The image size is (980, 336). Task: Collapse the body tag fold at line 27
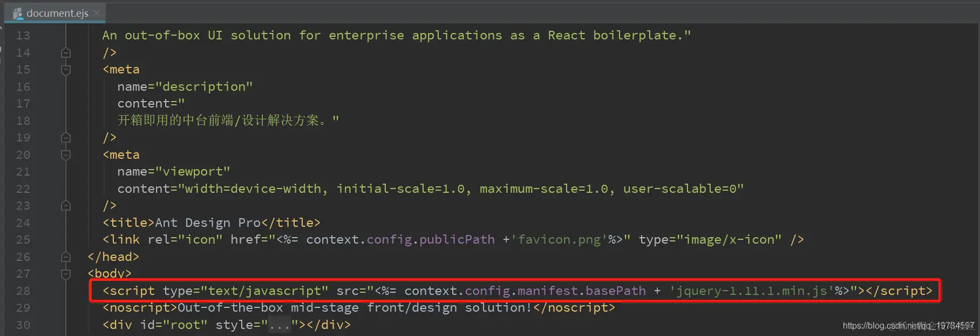pos(66,274)
